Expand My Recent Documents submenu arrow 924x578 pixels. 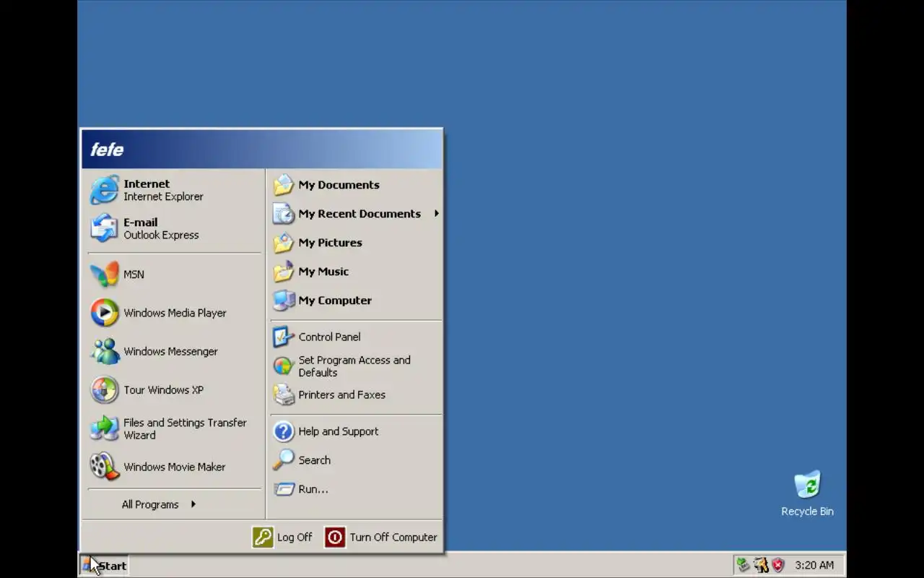click(x=436, y=214)
